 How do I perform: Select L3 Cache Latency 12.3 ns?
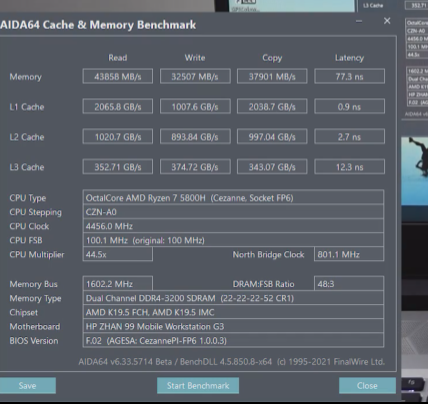pos(349,167)
